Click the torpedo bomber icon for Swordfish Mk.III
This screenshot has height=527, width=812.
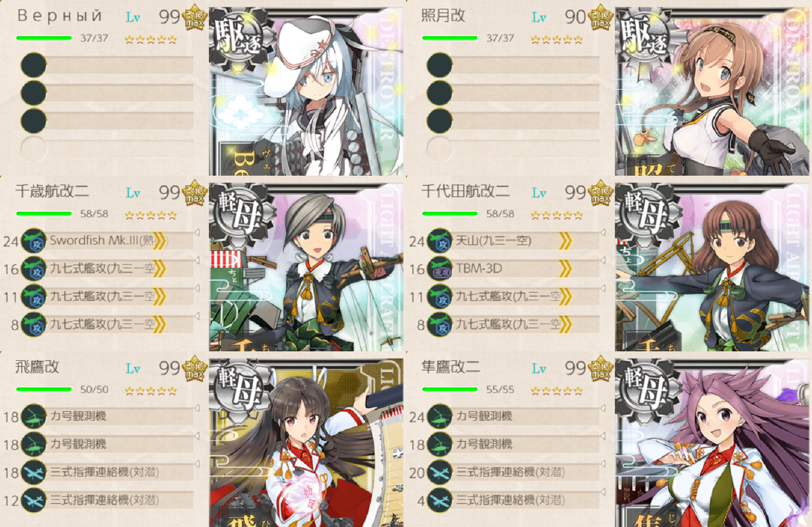pos(34,241)
